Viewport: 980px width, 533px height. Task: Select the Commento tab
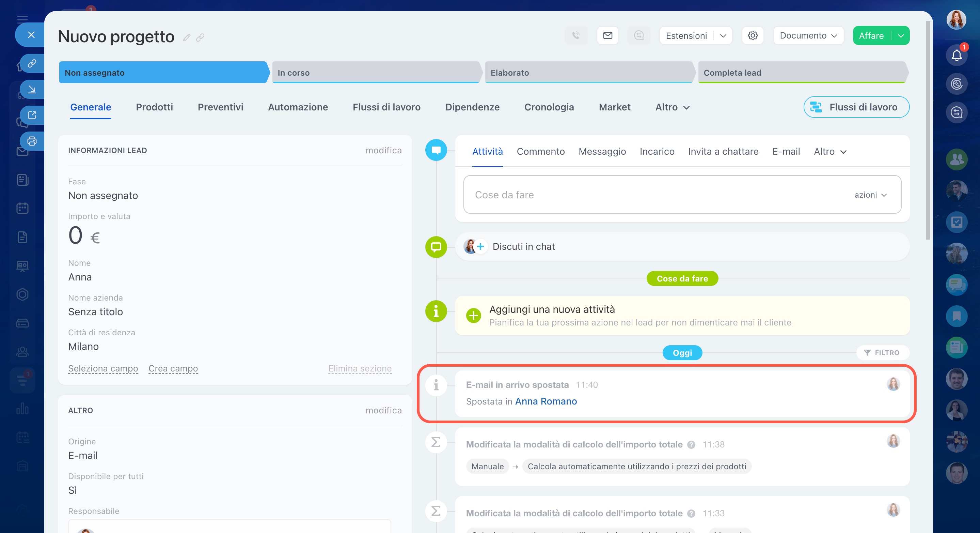[x=540, y=152]
